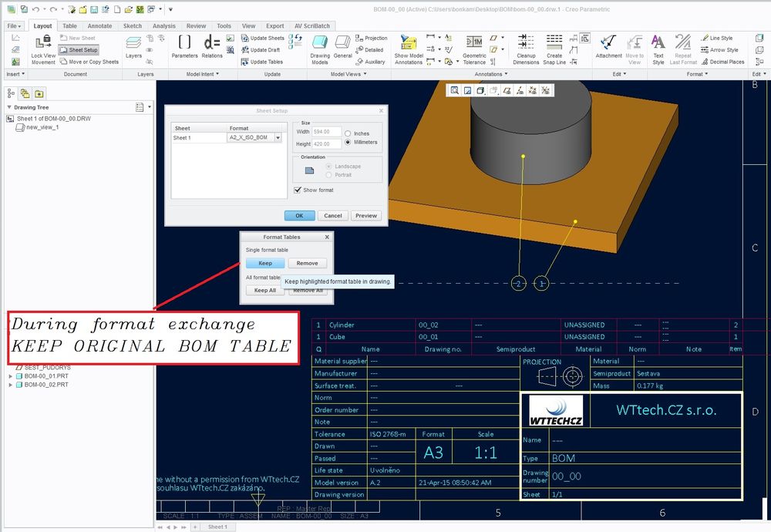Expand the BOM-00_02.PRT tree node
The image size is (771, 532).
(10, 385)
